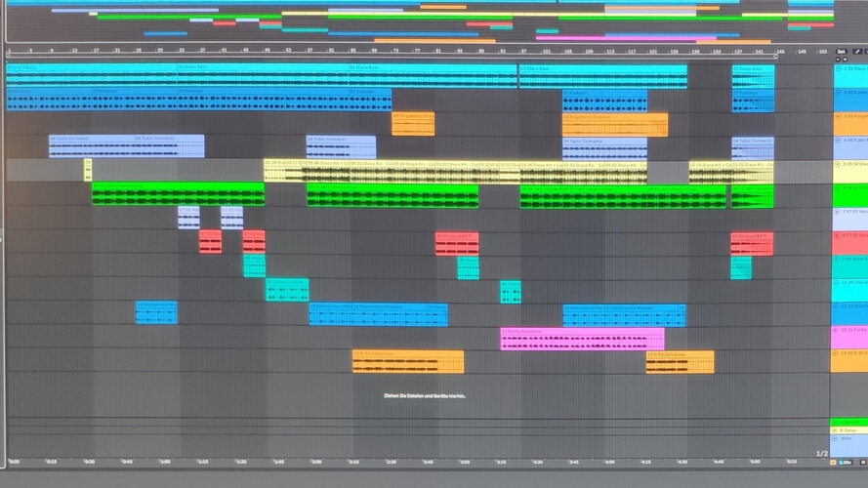Image resolution: width=868 pixels, height=488 pixels.
Task: Select the Delay return track header
Action: [x=849, y=429]
